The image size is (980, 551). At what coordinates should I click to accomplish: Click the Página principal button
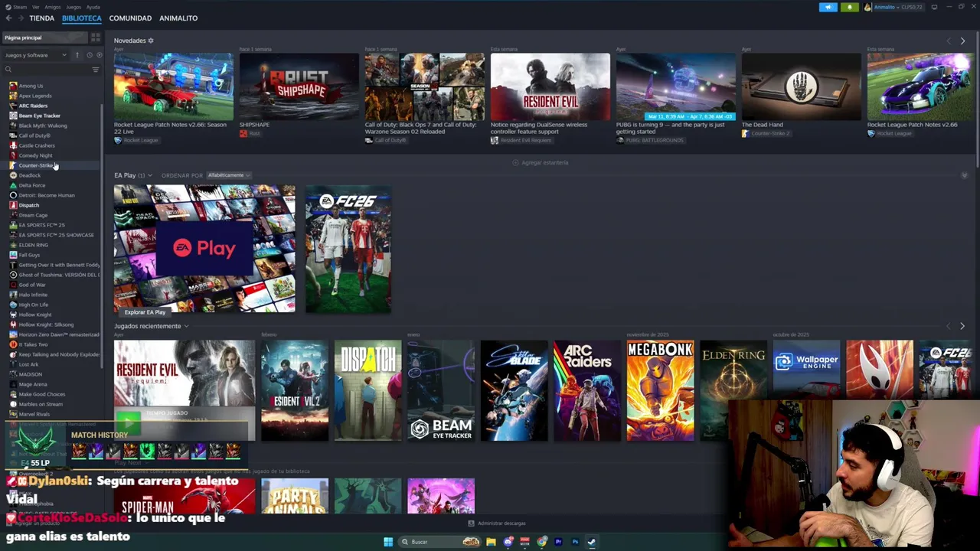(44, 37)
